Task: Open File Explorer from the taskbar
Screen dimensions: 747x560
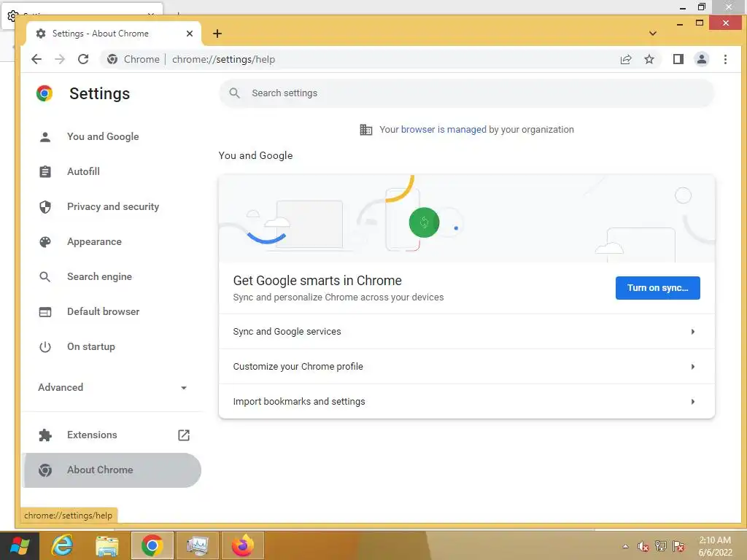Action: point(107,545)
